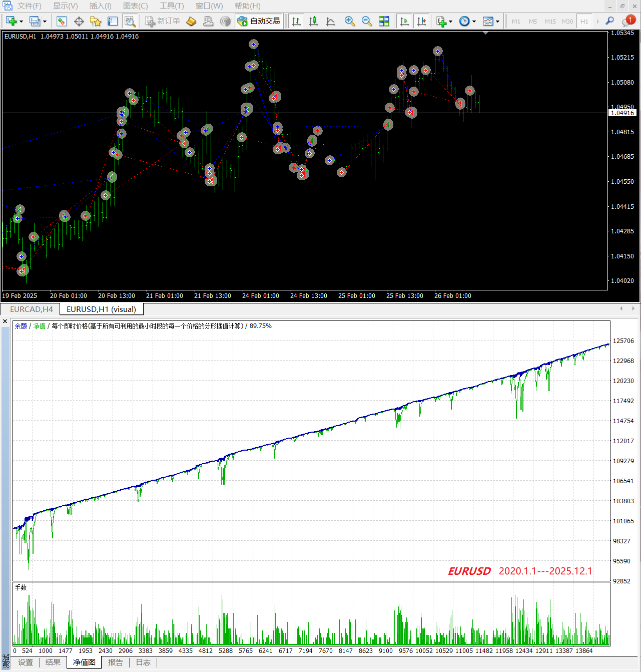The height and width of the screenshot is (672, 641).
Task: Open the periodicity clock dropdown
Action: pyautogui.click(x=473, y=21)
